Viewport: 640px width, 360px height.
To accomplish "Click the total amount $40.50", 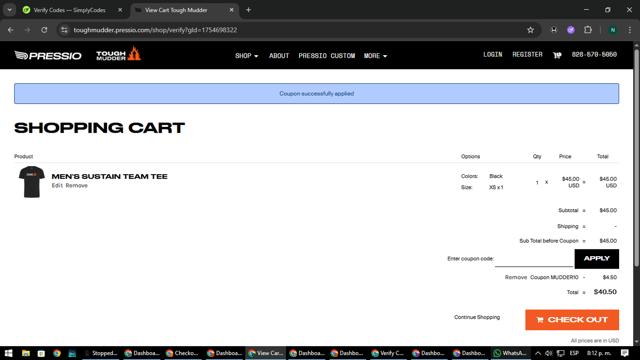I will 605,292.
